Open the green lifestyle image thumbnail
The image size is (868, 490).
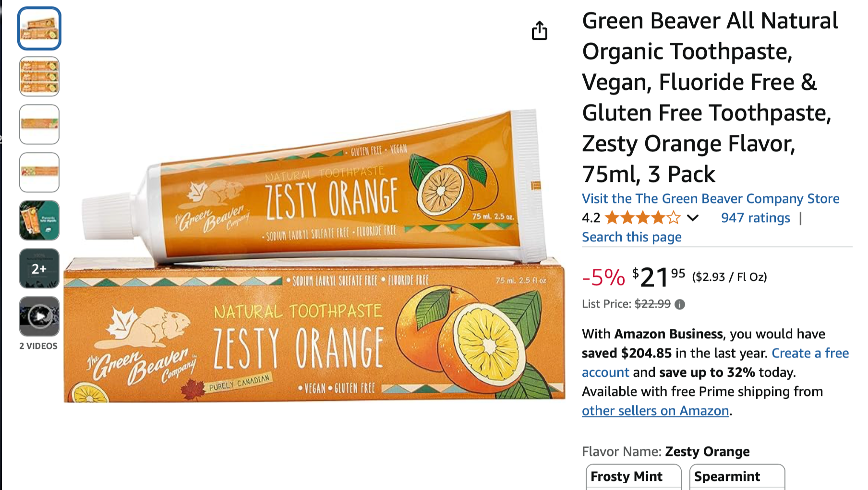tap(39, 220)
